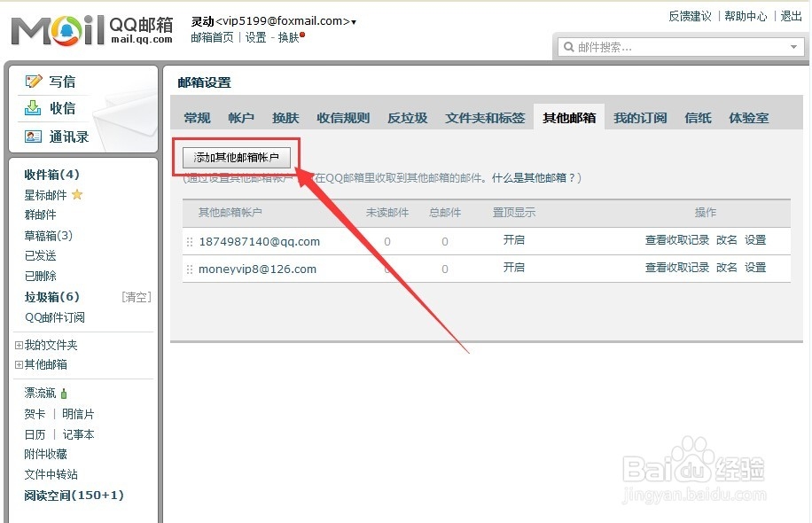Expand the 我的文件夹 folder tree
812x523 pixels.
(x=18, y=345)
